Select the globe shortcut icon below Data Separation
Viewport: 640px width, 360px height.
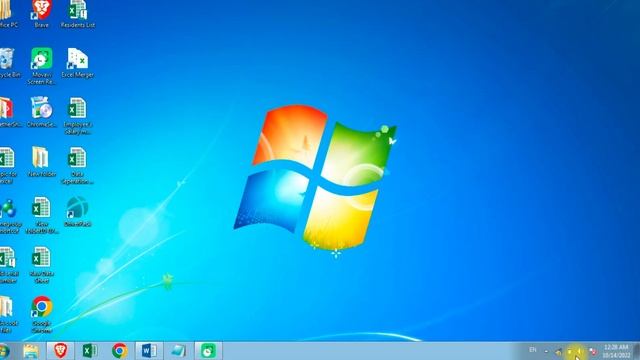(x=77, y=211)
